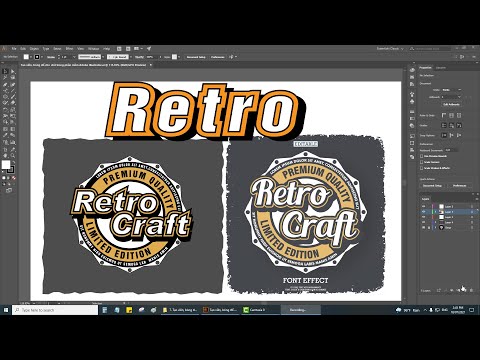Select the Hand tool
This screenshot has height=360, width=480.
(x=5, y=155)
